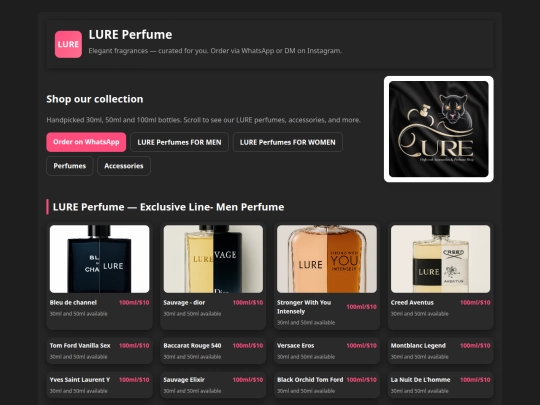540x405 pixels.
Task: Open Stronger With You Intensely product image
Action: [327, 259]
